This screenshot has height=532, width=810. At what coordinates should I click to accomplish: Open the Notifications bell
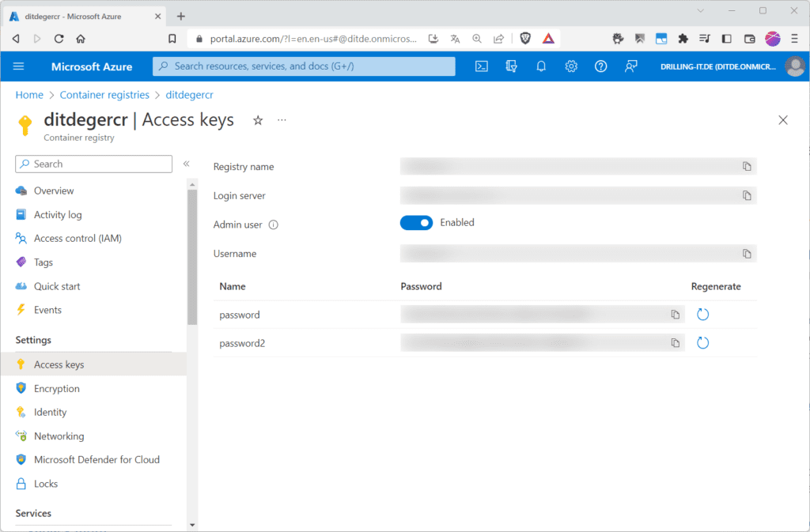(541, 66)
